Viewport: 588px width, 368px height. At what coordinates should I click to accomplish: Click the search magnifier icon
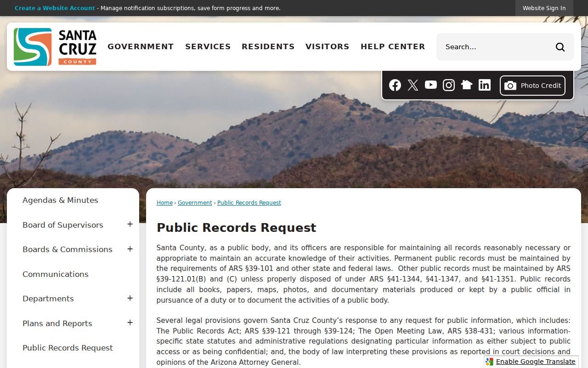(x=560, y=47)
